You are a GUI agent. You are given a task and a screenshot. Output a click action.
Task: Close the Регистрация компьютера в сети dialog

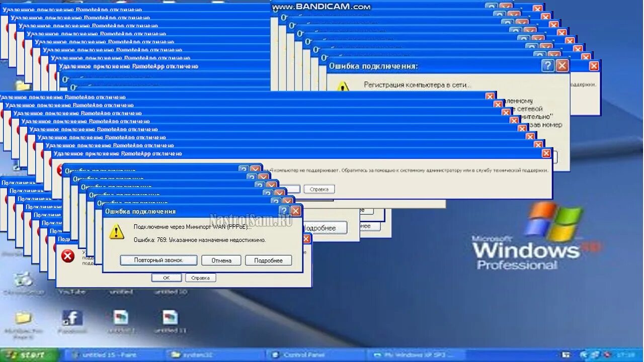pos(562,66)
